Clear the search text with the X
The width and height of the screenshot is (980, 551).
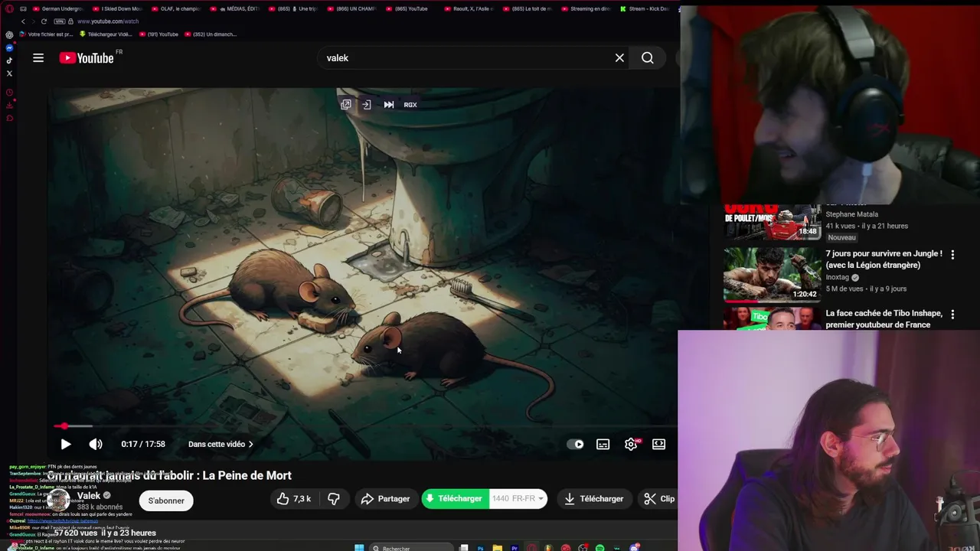pyautogui.click(x=619, y=58)
